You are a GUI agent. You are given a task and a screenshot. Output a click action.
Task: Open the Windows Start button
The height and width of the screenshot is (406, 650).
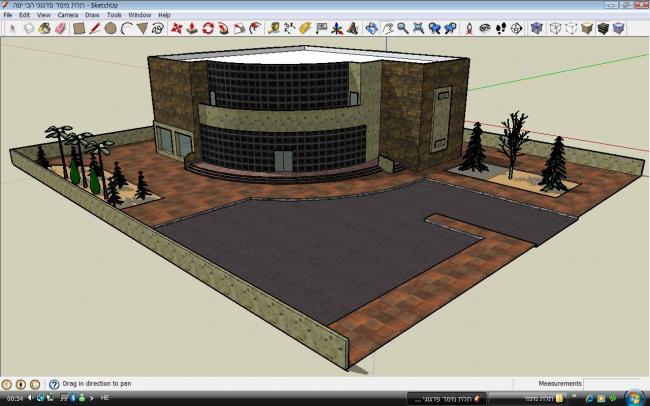637,397
